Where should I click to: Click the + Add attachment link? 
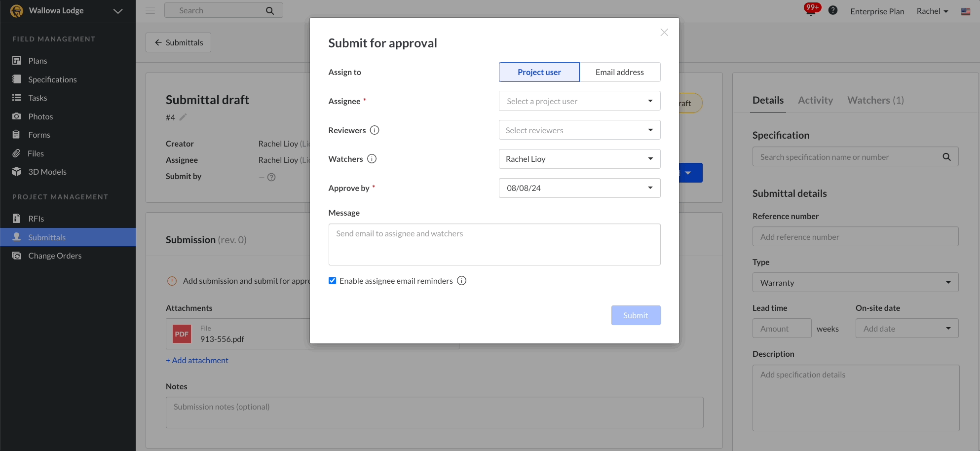click(197, 360)
